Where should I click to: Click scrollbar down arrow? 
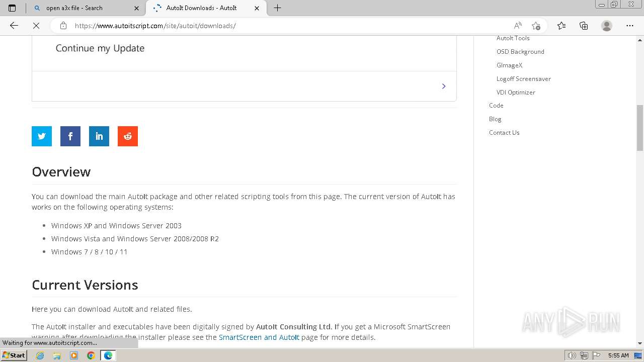coord(640,343)
